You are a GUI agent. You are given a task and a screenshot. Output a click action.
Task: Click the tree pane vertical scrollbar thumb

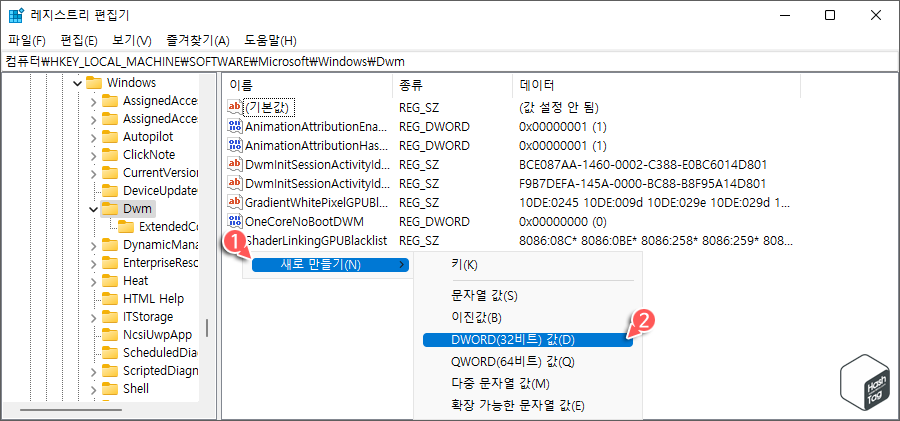pyautogui.click(x=207, y=327)
